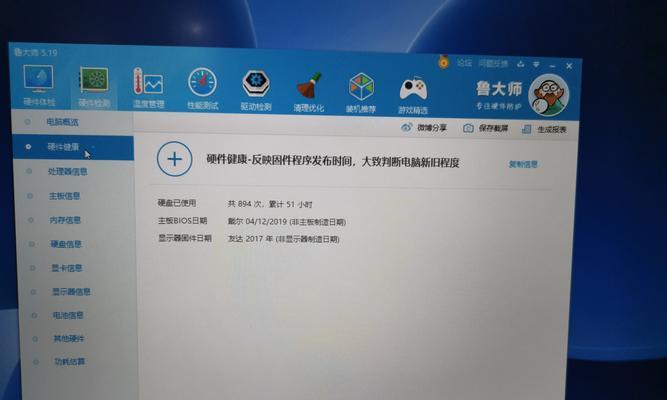Viewport: 667px width, 400px height.
Task: Select 内存信息 in the sidebar
Action: click(65, 220)
